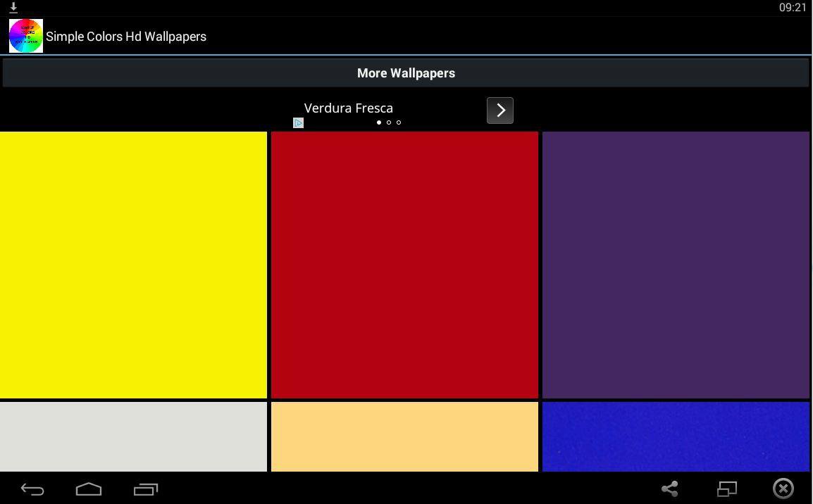Tap the download icon in the status bar
Image resolution: width=813 pixels, height=504 pixels.
point(13,8)
